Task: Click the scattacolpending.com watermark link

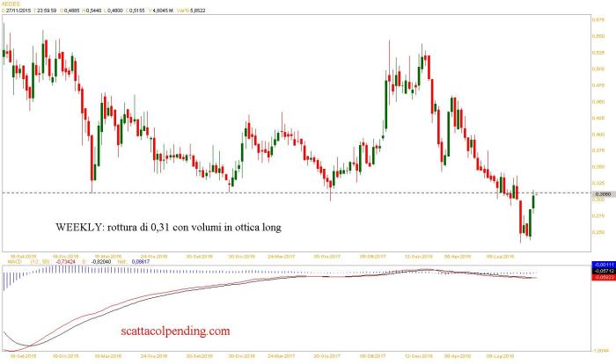Action: point(174,331)
